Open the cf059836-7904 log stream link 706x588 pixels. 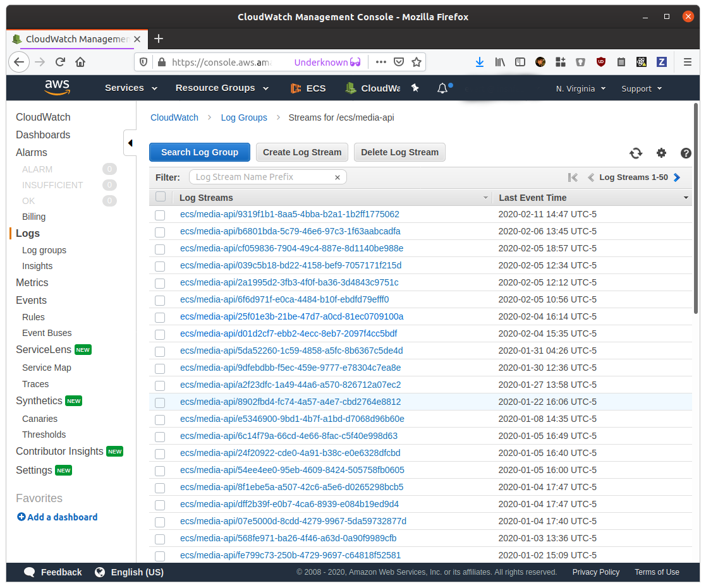pyautogui.click(x=291, y=248)
